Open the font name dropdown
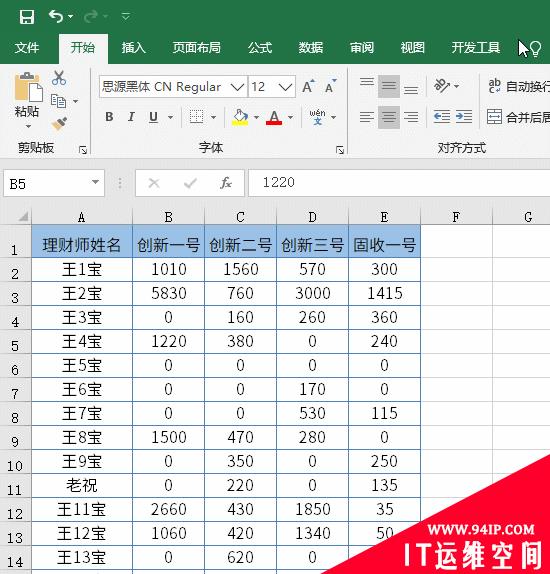 237,87
